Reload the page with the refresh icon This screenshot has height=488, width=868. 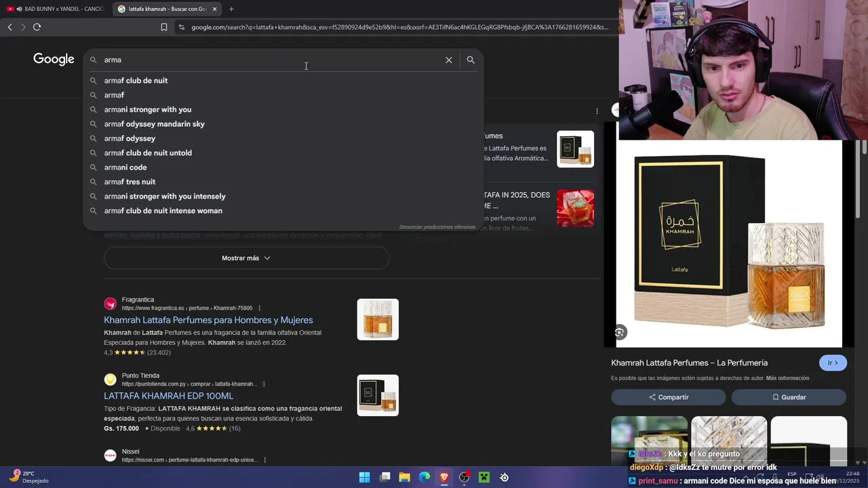pos(37,27)
